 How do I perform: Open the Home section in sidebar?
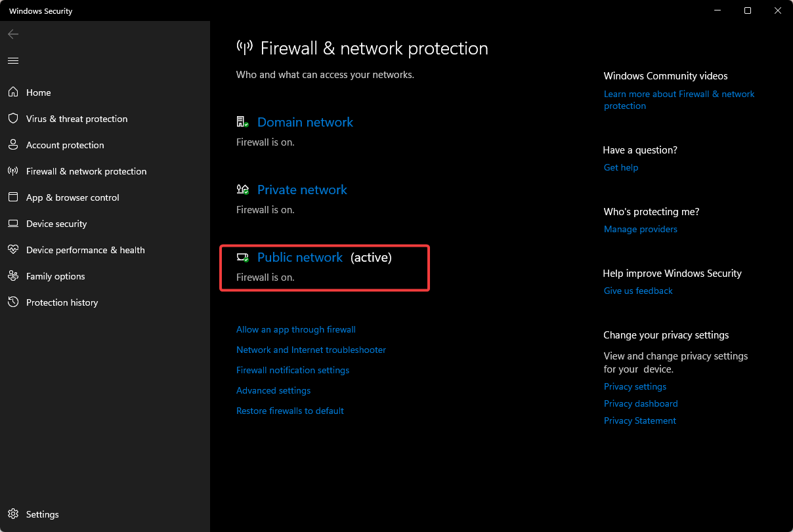point(38,92)
